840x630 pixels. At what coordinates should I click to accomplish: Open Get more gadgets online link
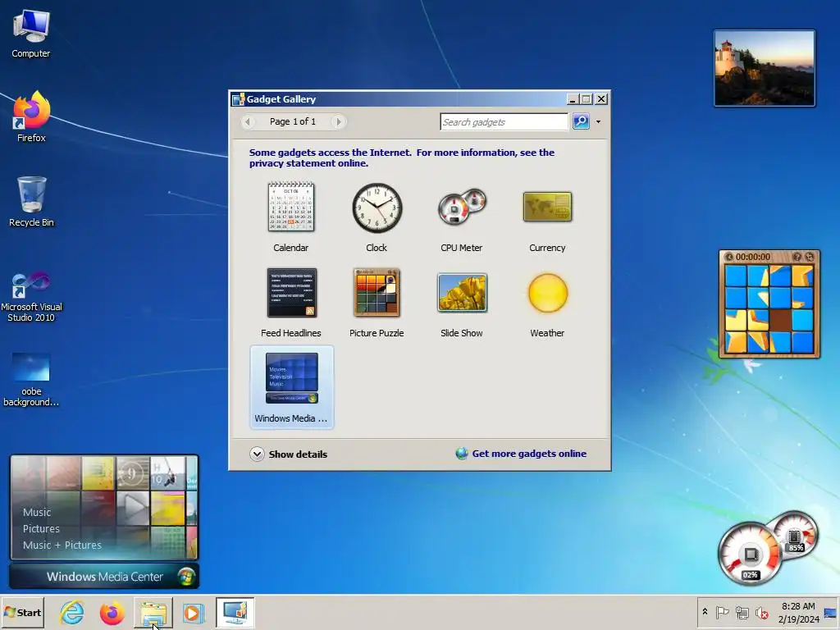(521, 453)
